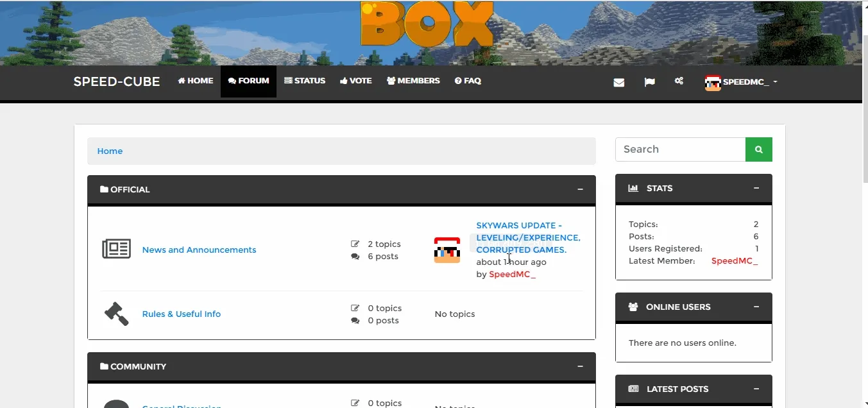Screen dimensions: 868x408
Task: Click the SPEED-CUBE brand link
Action: [117, 81]
